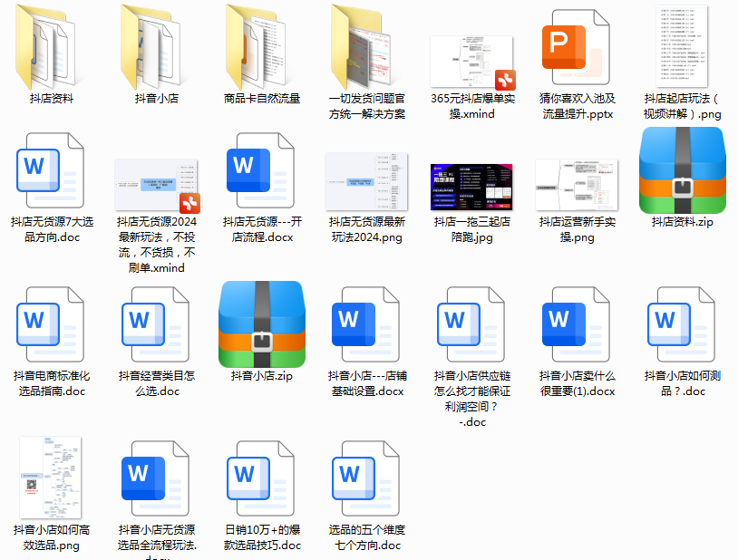Select the file name "抖店运营新手实操.png"
Screen dimensions: 738x560
point(577,229)
